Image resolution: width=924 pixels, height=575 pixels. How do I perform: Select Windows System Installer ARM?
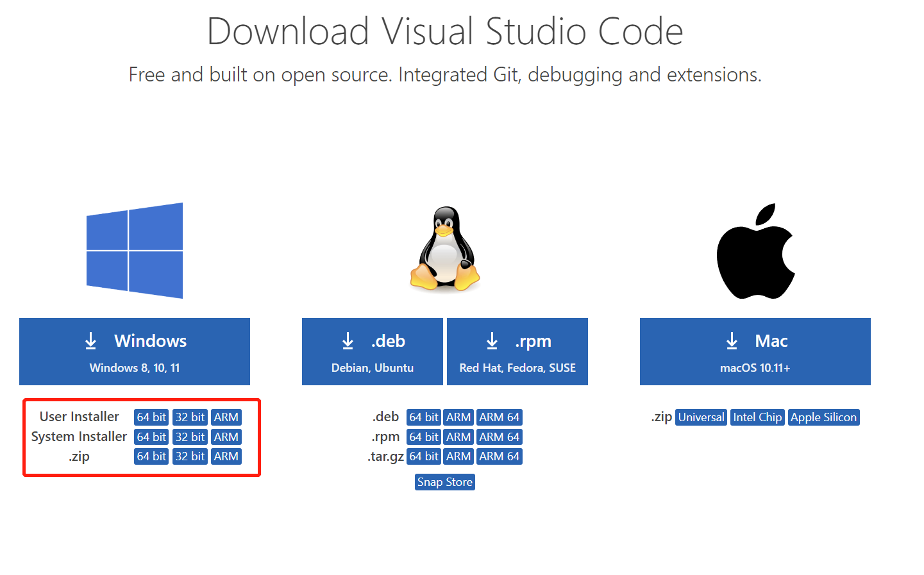point(226,437)
